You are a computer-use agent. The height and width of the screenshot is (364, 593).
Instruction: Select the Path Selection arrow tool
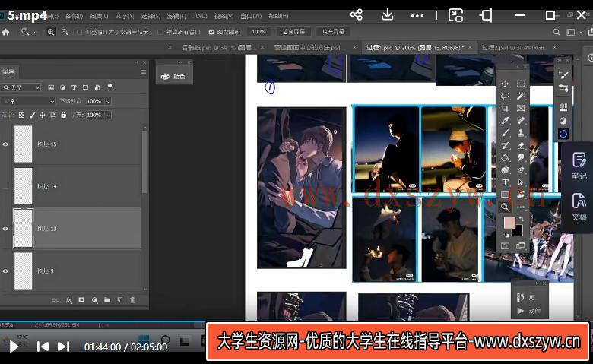click(x=521, y=182)
